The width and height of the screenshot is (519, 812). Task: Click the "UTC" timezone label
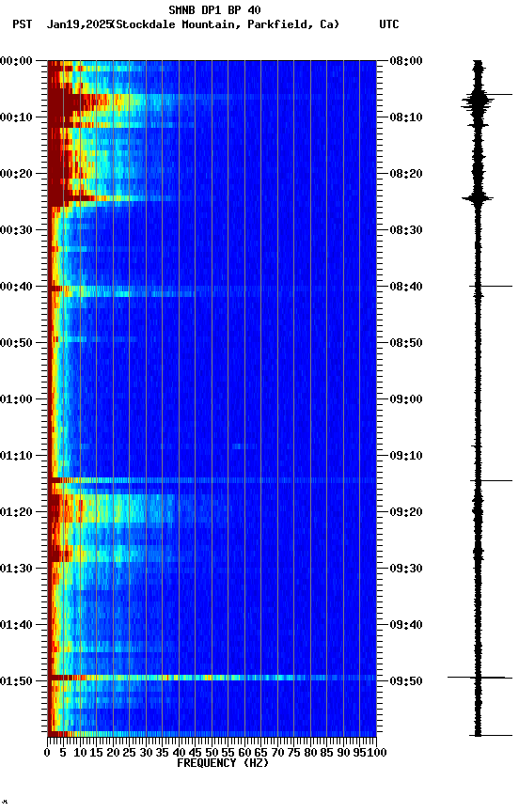pyautogui.click(x=389, y=24)
